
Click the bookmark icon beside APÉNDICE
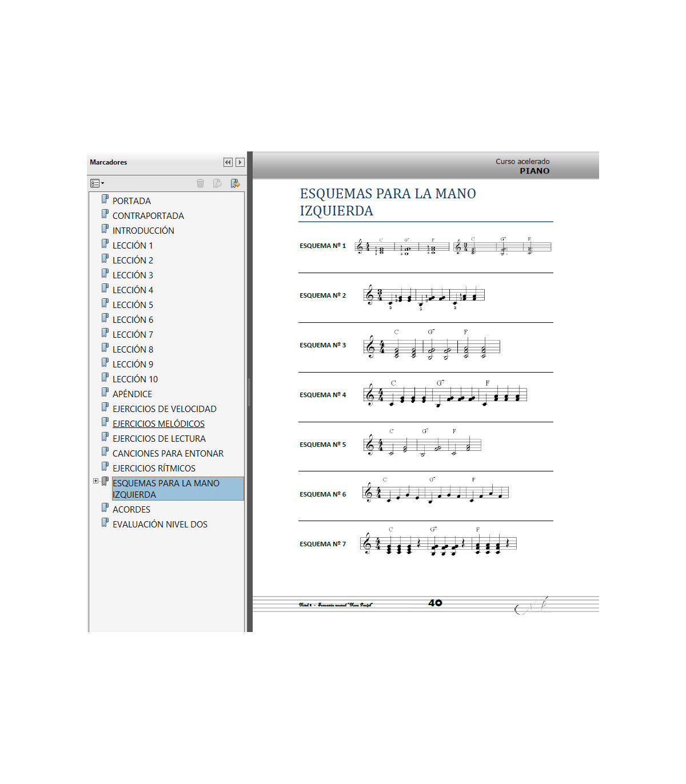click(105, 393)
